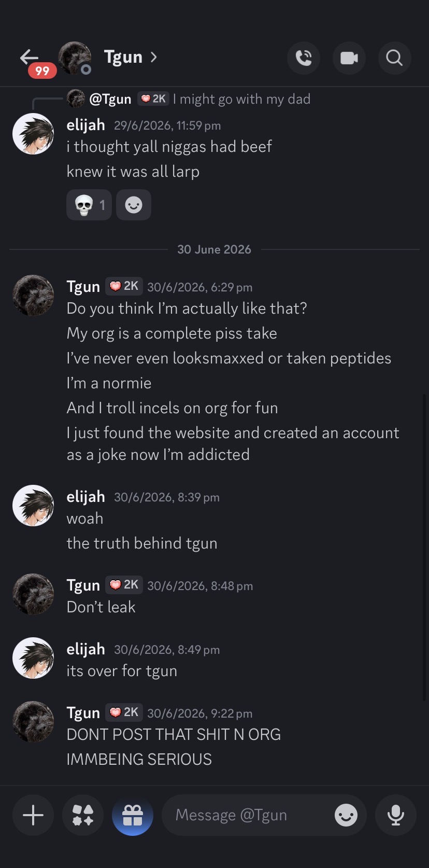Open elijah's avatar on the 8:39 pm message
The image size is (429, 868).
(33, 506)
